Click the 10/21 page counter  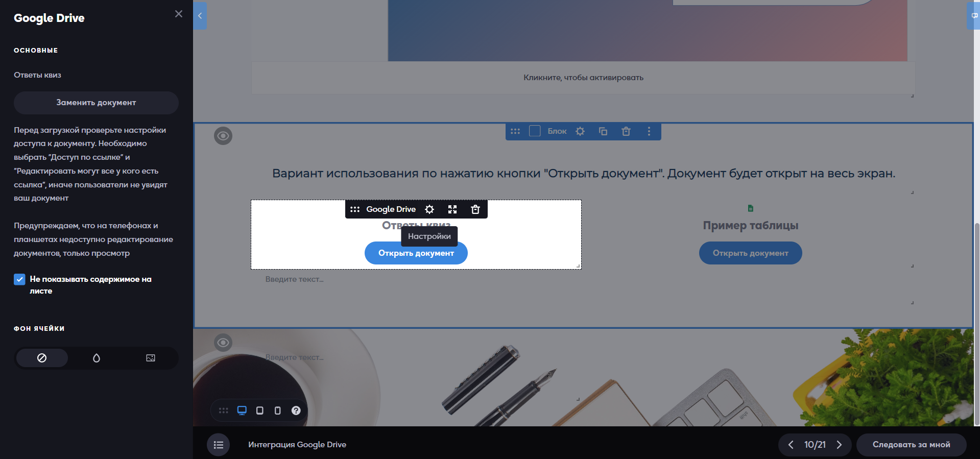coord(815,445)
